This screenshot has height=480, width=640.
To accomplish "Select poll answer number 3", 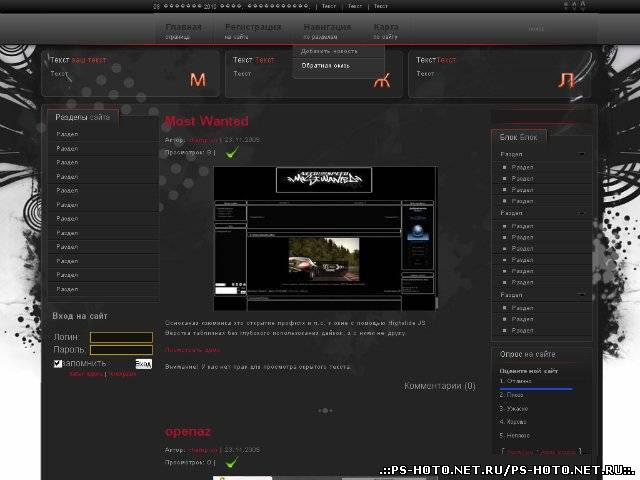I will pos(513,409).
